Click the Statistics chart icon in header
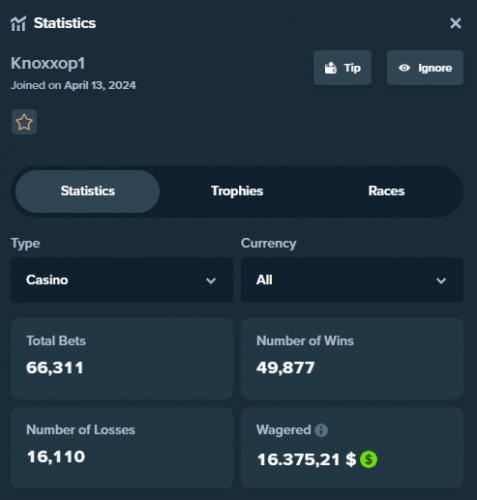This screenshot has width=477, height=500. pyautogui.click(x=18, y=23)
